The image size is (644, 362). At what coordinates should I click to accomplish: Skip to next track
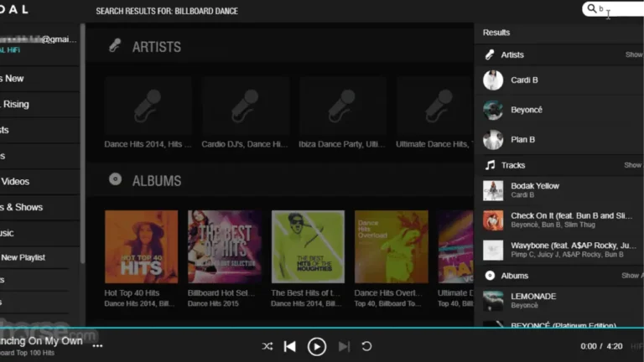tap(344, 346)
